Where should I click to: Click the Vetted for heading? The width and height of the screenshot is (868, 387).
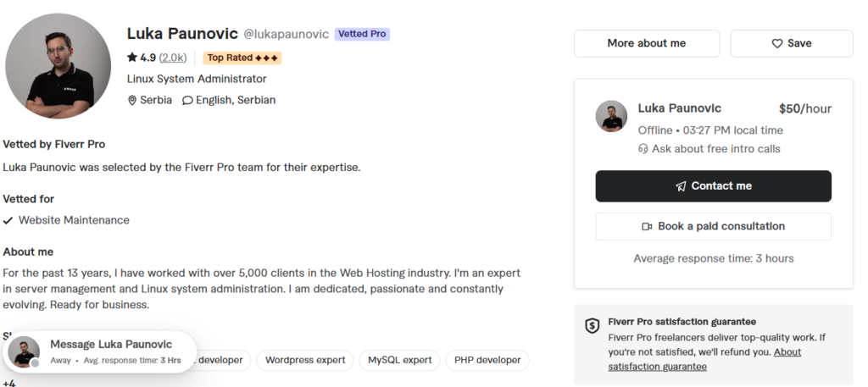(x=28, y=199)
